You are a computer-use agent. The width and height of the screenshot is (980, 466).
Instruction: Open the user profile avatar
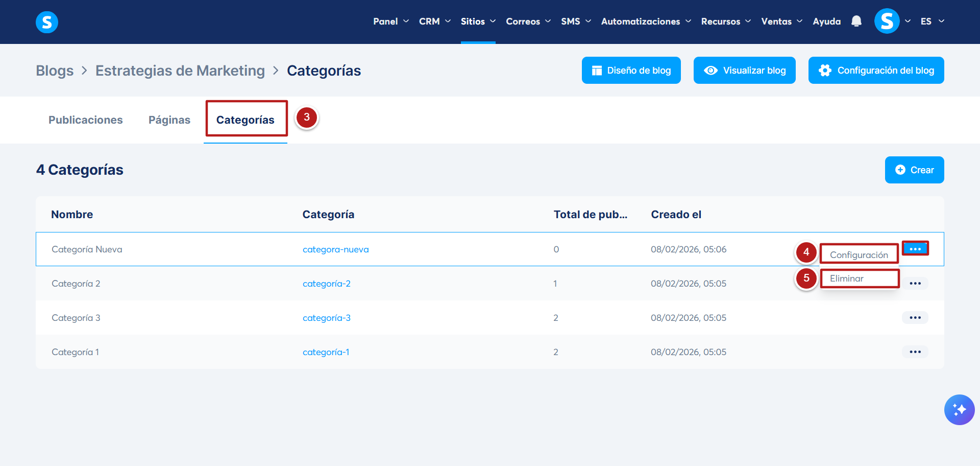click(887, 21)
